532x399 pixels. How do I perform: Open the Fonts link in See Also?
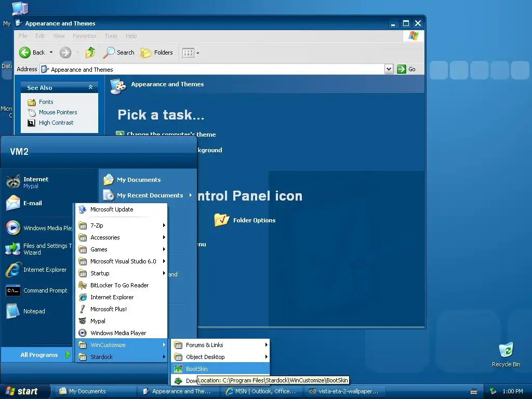46,102
